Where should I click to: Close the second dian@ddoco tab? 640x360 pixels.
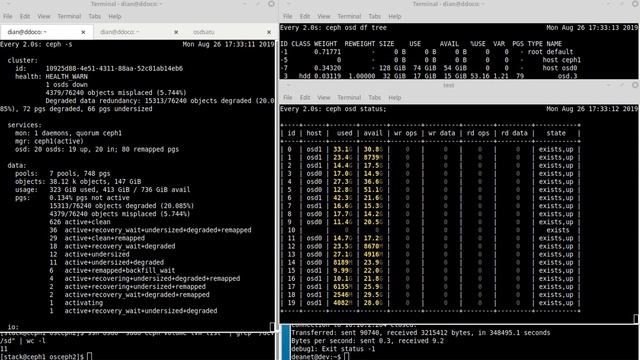[176, 32]
